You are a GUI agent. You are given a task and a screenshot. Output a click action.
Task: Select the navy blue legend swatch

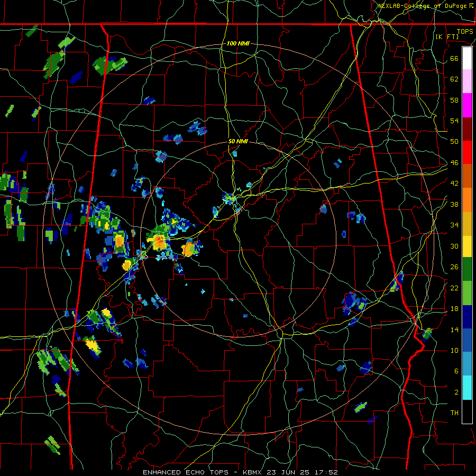[x=467, y=317]
